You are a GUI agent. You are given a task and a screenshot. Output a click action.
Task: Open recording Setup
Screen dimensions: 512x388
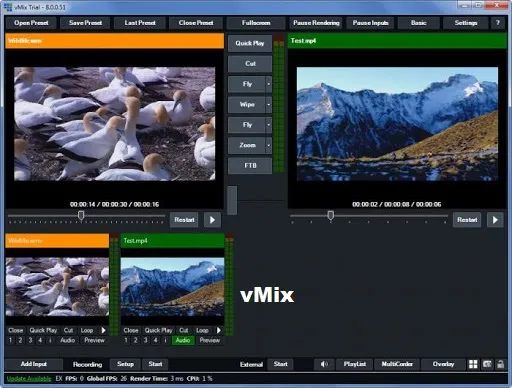click(125, 364)
